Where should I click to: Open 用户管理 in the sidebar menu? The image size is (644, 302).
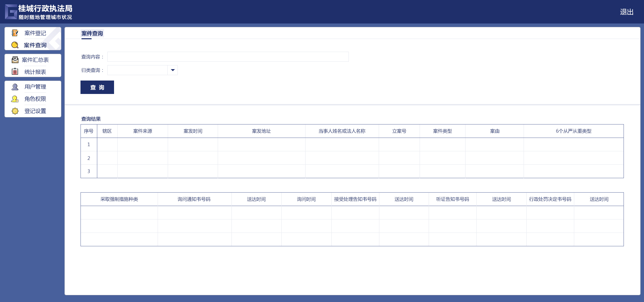[x=35, y=87]
